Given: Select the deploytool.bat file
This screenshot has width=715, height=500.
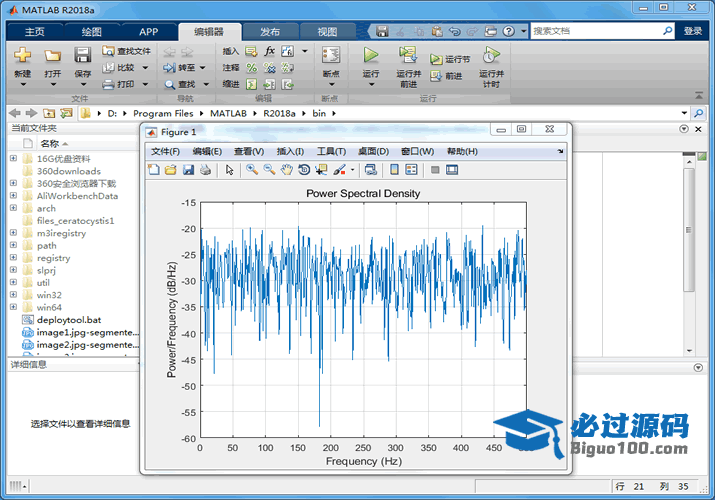Looking at the screenshot, I should coord(69,320).
